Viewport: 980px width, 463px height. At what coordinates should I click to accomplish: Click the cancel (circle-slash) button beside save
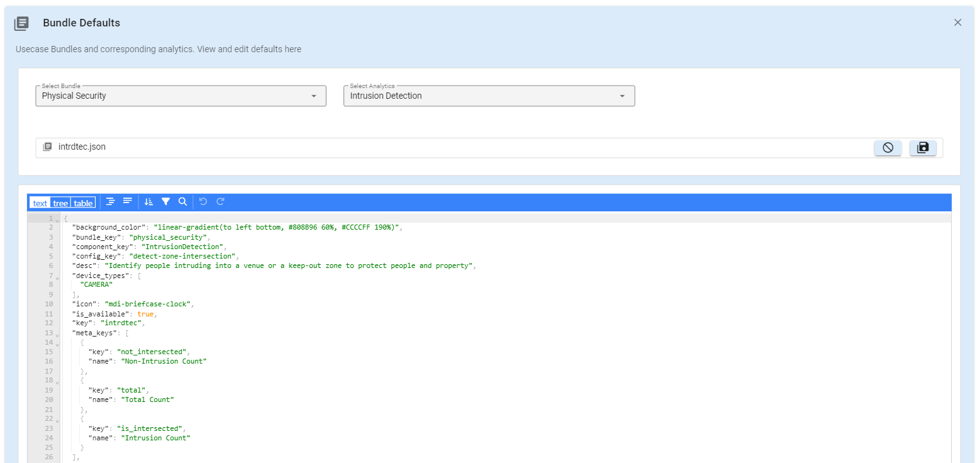[888, 148]
